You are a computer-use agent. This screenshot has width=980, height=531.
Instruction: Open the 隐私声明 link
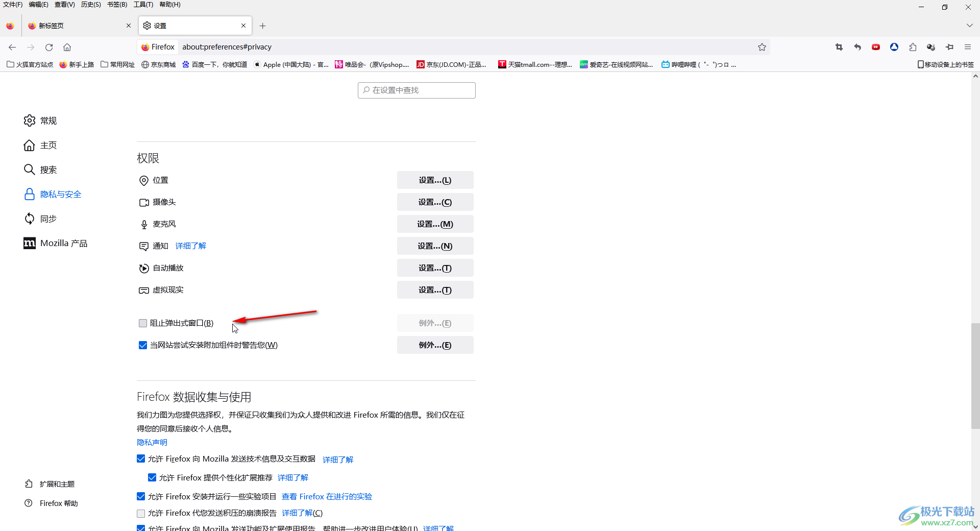(x=152, y=443)
